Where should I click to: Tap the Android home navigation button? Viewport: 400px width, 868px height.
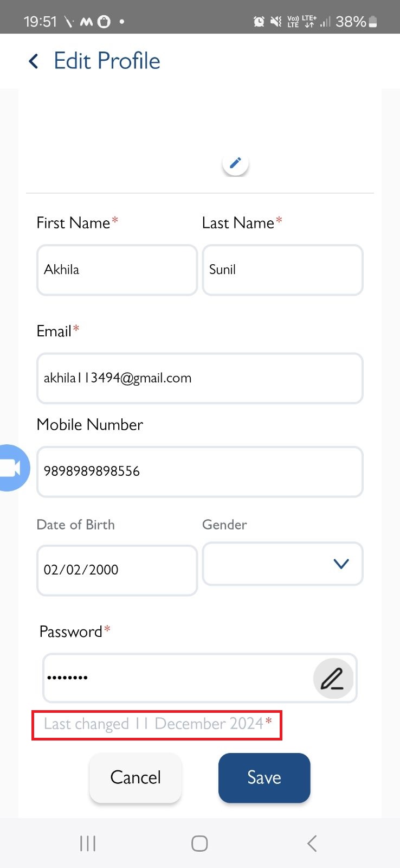click(x=199, y=844)
